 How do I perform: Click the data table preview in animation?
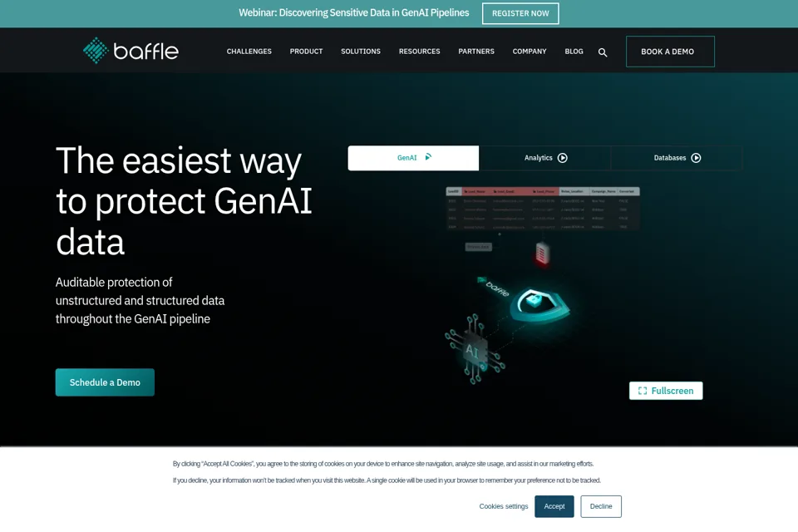pos(543,209)
